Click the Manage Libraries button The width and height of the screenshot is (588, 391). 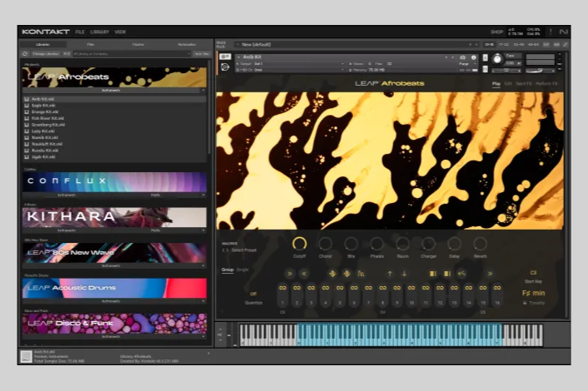pyautogui.click(x=45, y=54)
